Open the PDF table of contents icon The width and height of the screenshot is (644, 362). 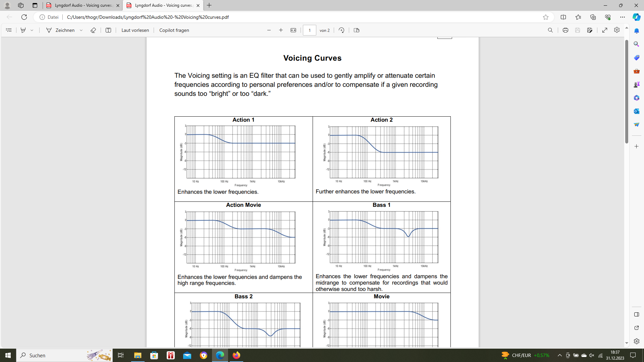(x=9, y=30)
